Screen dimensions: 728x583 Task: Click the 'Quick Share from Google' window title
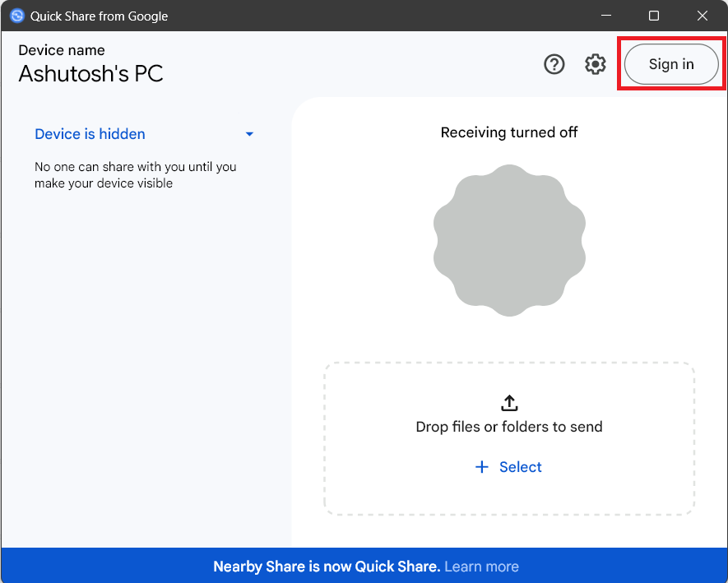[99, 16]
